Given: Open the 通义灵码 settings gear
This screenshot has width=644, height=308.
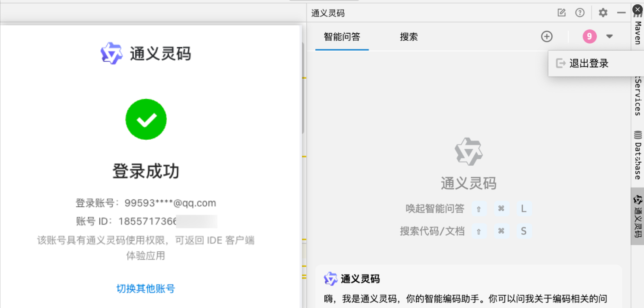Looking at the screenshot, I should tap(602, 13).
